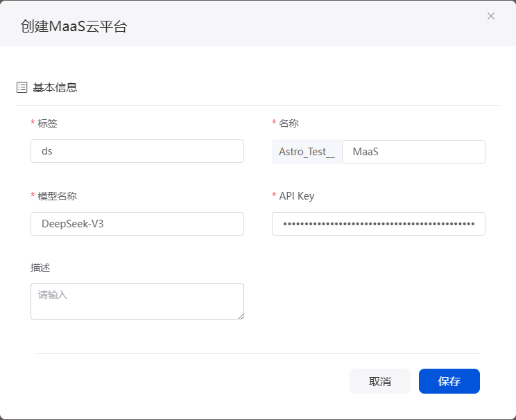Close the 创建MaaS云平台 dialog

tap(490, 16)
